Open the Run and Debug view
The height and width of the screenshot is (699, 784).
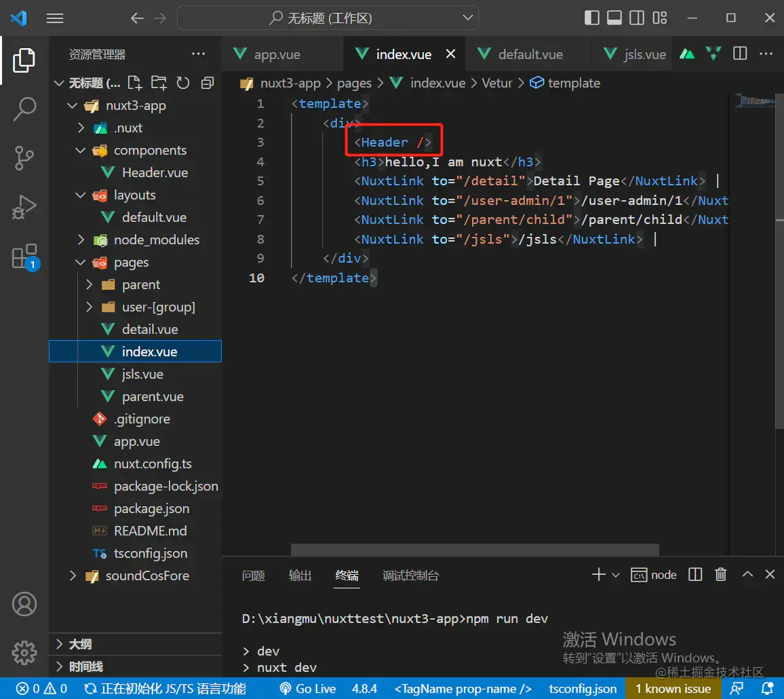pyautogui.click(x=24, y=207)
